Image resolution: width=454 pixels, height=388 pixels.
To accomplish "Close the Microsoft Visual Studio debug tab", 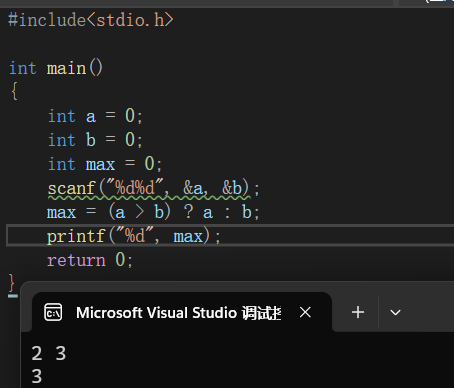I will click(x=305, y=312).
